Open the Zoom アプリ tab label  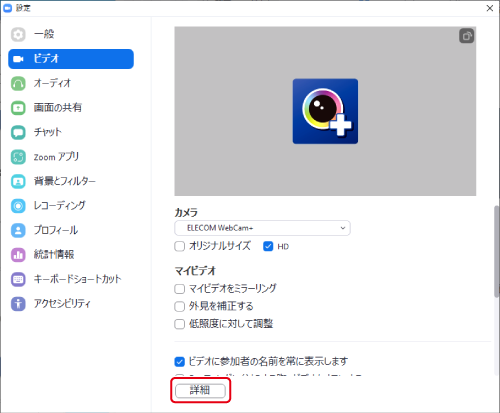coord(56,157)
